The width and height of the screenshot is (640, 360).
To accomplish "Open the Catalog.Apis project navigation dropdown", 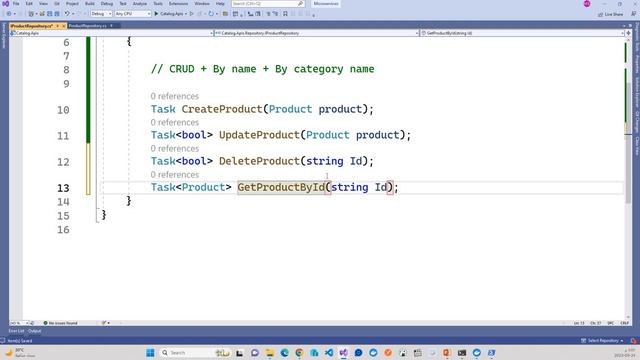I will [x=111, y=33].
